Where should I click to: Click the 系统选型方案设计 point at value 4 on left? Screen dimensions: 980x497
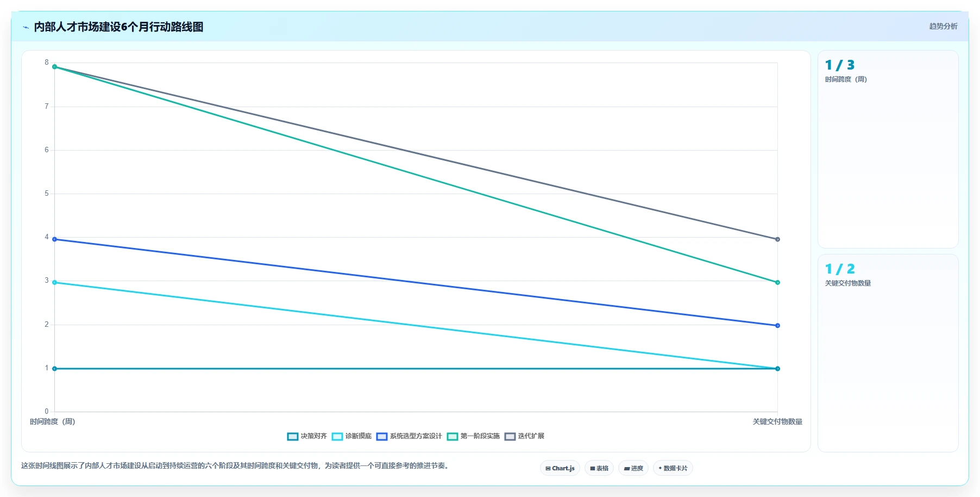(54, 239)
